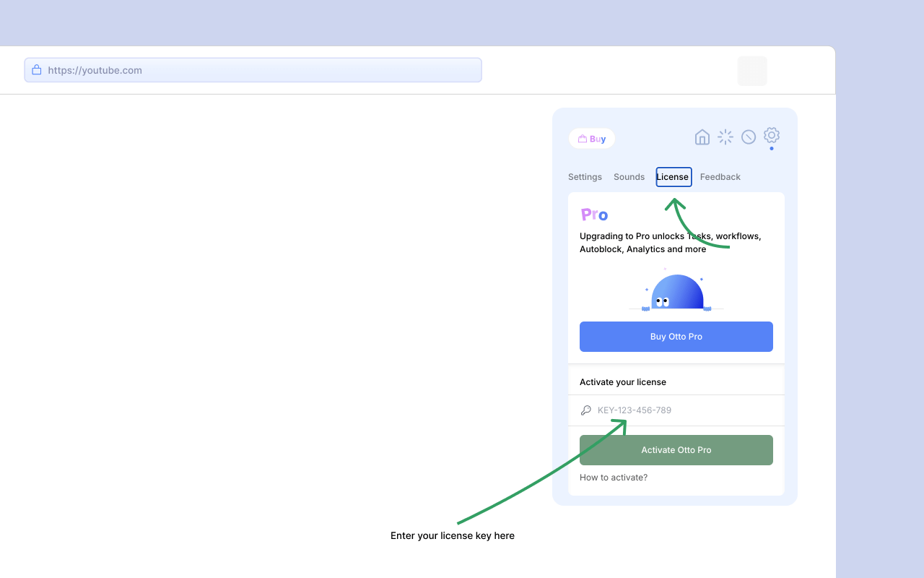Click the gear settings icon
The height and width of the screenshot is (578, 924).
pyautogui.click(x=772, y=135)
